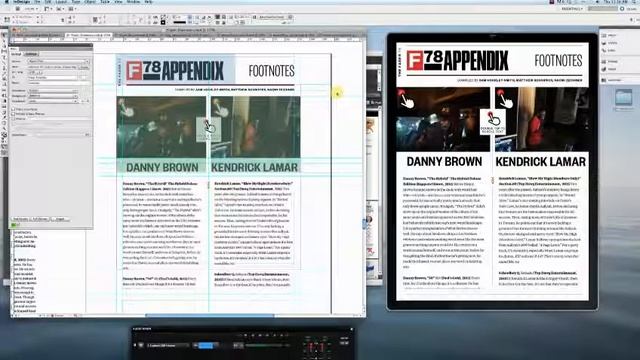Select the FOOTNOTES heading in the InDesign layout
640x360 pixels.
271,71
